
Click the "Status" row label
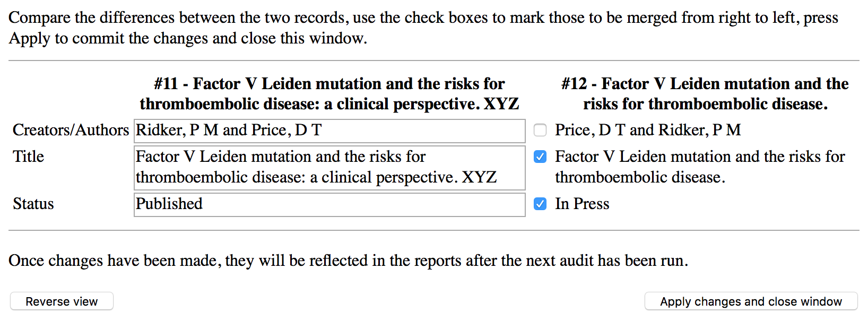pyautogui.click(x=33, y=204)
